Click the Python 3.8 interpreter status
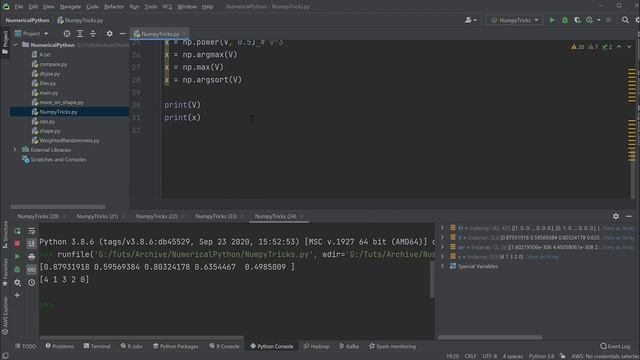This screenshot has height=360, width=640. click(x=542, y=356)
